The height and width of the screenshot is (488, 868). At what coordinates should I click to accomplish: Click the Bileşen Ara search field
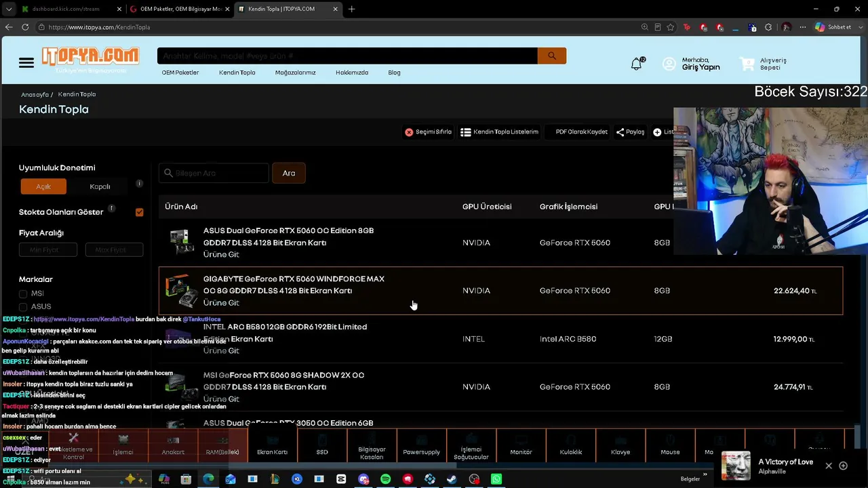coord(214,173)
